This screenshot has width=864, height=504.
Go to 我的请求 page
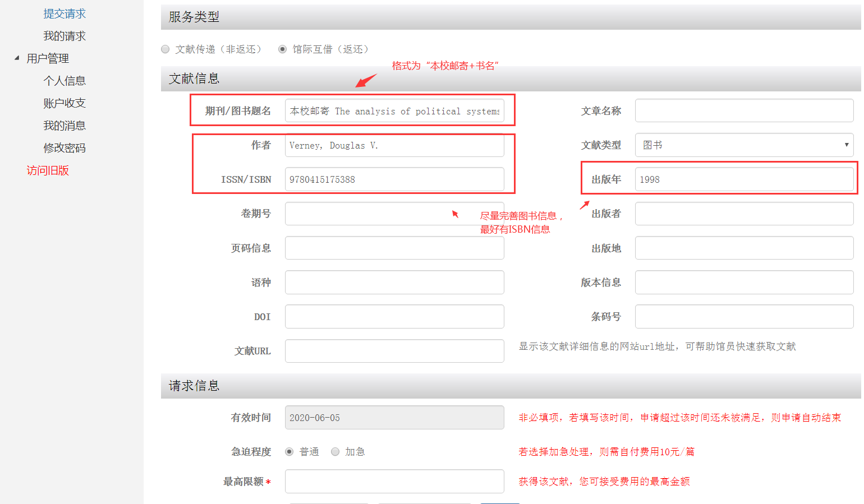pos(65,36)
